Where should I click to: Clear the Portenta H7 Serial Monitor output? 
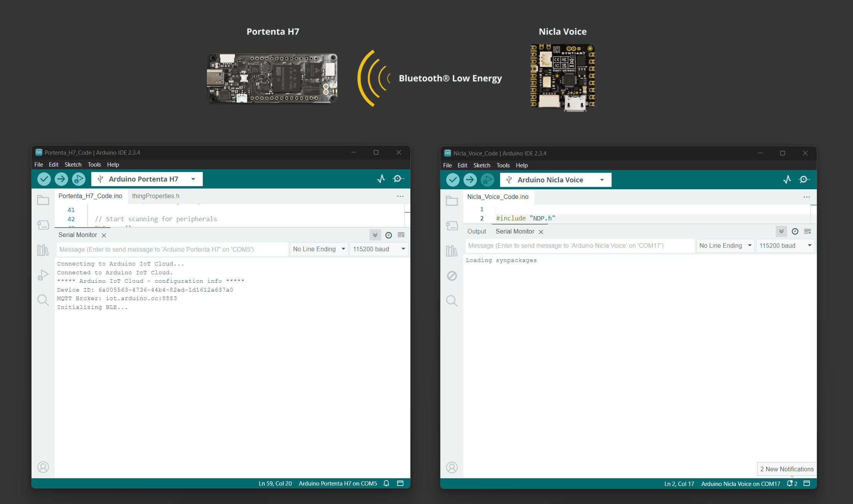point(401,235)
